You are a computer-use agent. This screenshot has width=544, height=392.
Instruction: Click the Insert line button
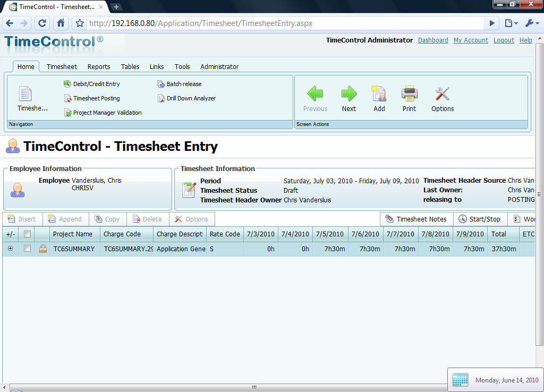[22, 219]
